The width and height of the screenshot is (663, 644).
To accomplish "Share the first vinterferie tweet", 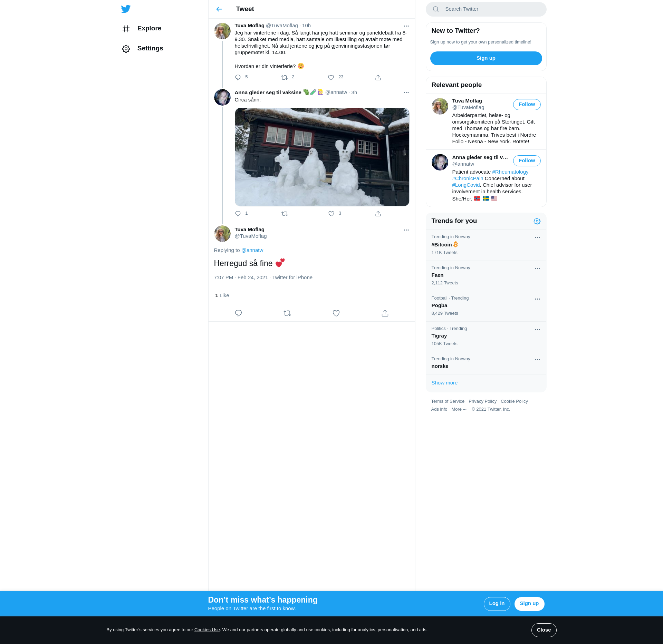I will click(x=378, y=77).
